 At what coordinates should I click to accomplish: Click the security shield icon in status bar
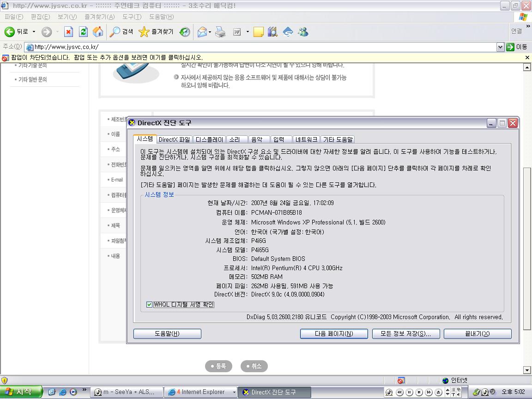[5, 381]
